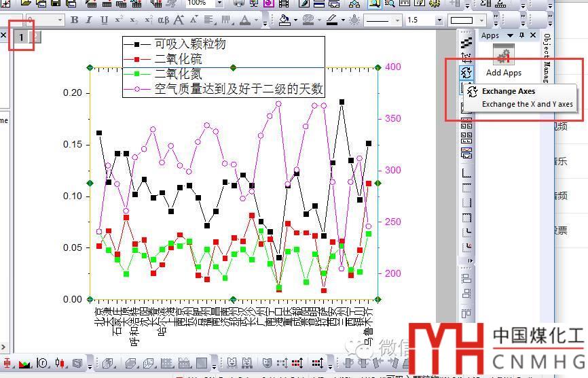The width and height of the screenshot is (588, 378).
Task: Click the Add Apps icon
Action: (503, 56)
